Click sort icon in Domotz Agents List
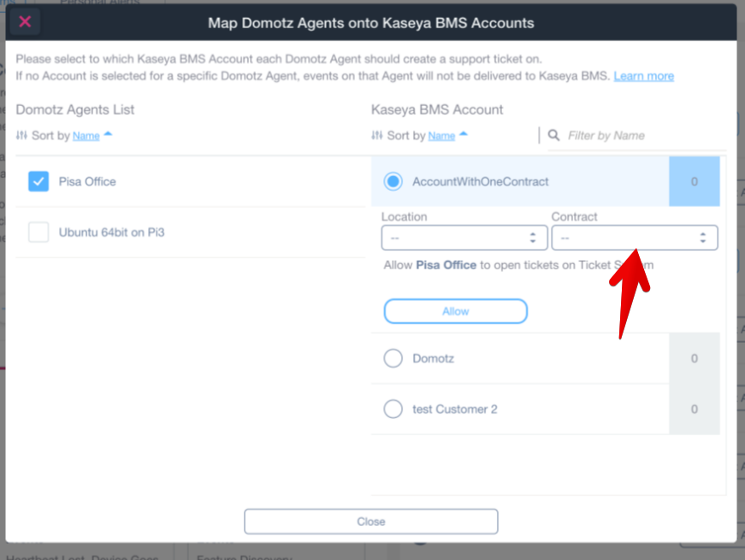The height and width of the screenshot is (560, 745). click(21, 135)
